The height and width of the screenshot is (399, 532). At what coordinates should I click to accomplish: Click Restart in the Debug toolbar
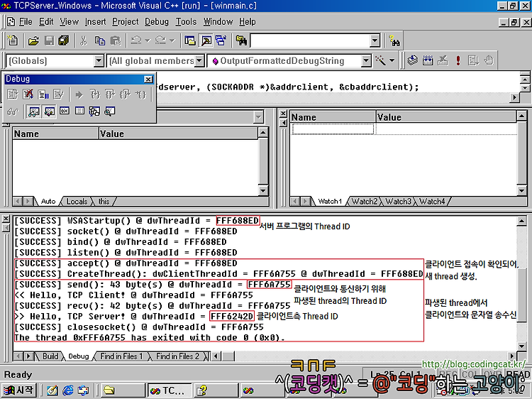13,94
